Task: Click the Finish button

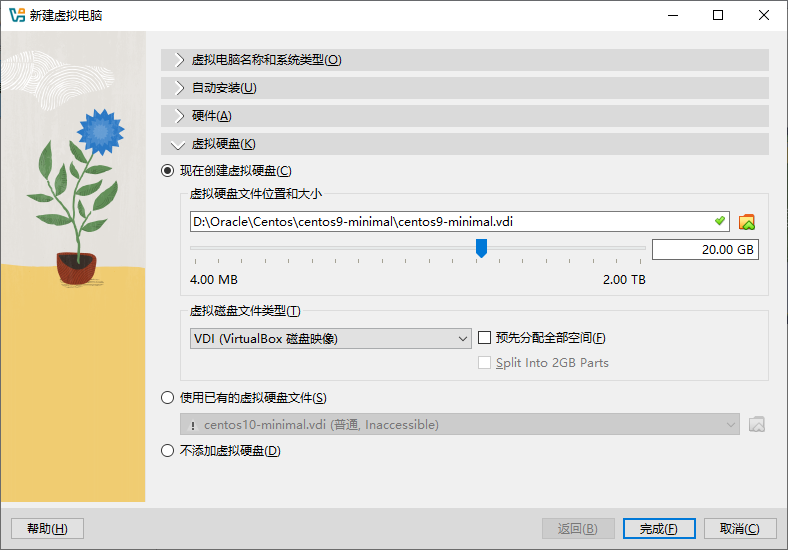Action: coord(659,528)
